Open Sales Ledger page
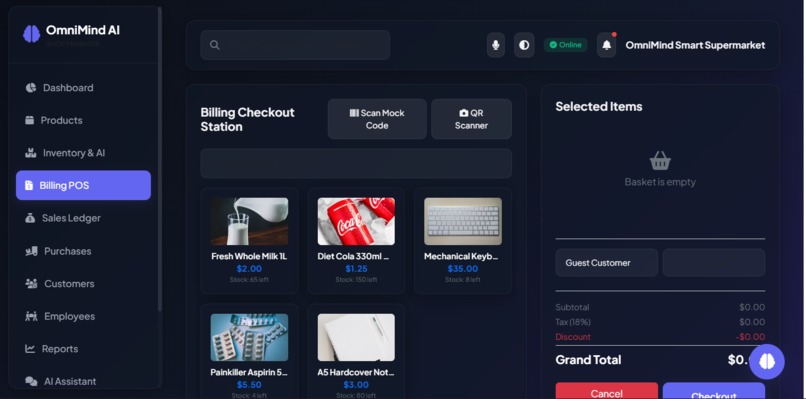 (83, 218)
